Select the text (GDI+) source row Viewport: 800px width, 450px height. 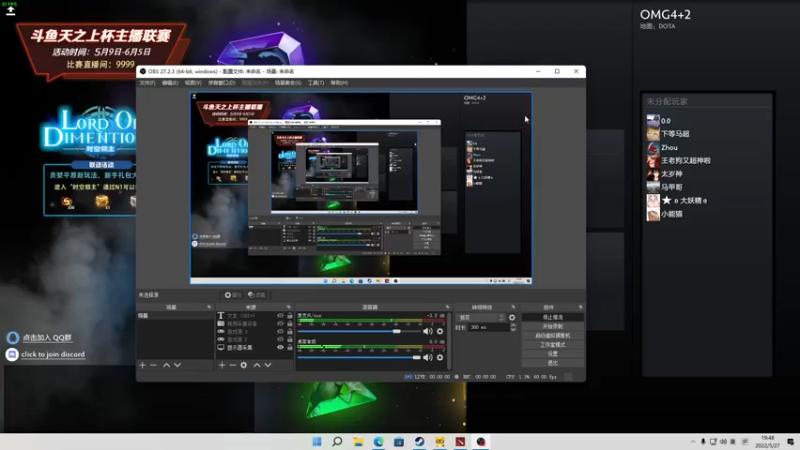[255, 316]
